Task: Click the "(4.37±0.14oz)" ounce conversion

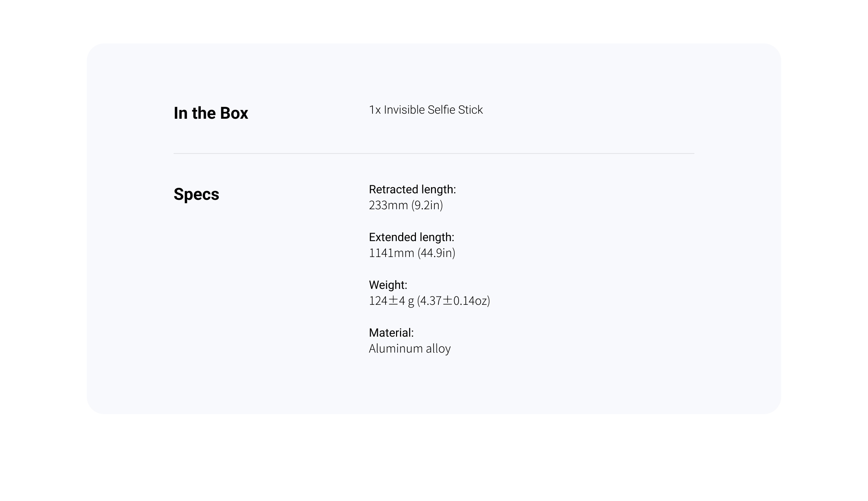Action: point(454,301)
